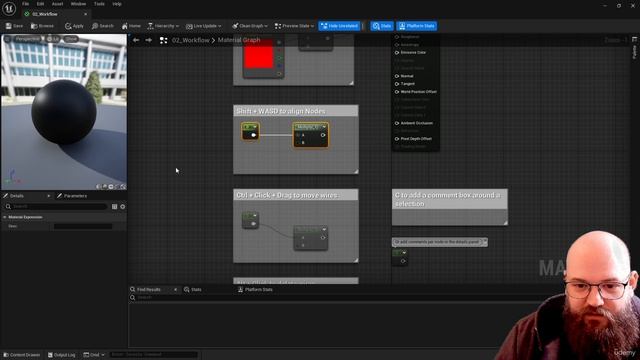This screenshot has height=360, width=640.
Task: Select the custom mesh preview icon
Action: coord(123,187)
